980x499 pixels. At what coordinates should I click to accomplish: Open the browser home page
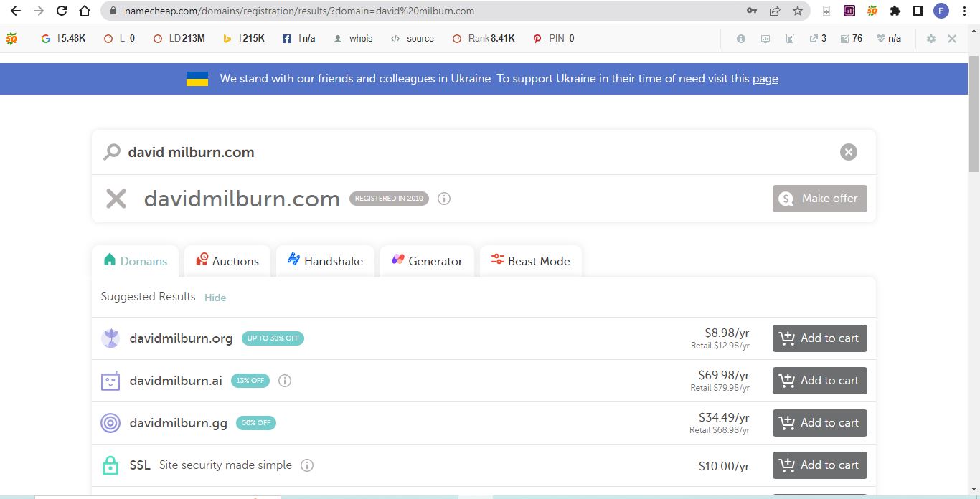click(85, 11)
